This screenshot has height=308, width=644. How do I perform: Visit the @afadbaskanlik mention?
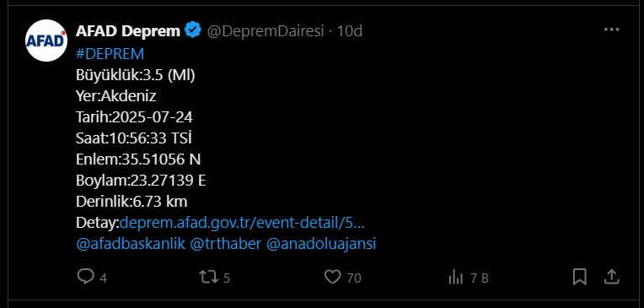coord(131,244)
